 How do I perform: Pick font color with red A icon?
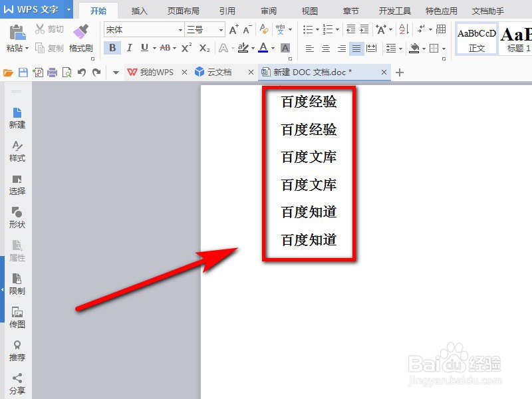[x=263, y=48]
